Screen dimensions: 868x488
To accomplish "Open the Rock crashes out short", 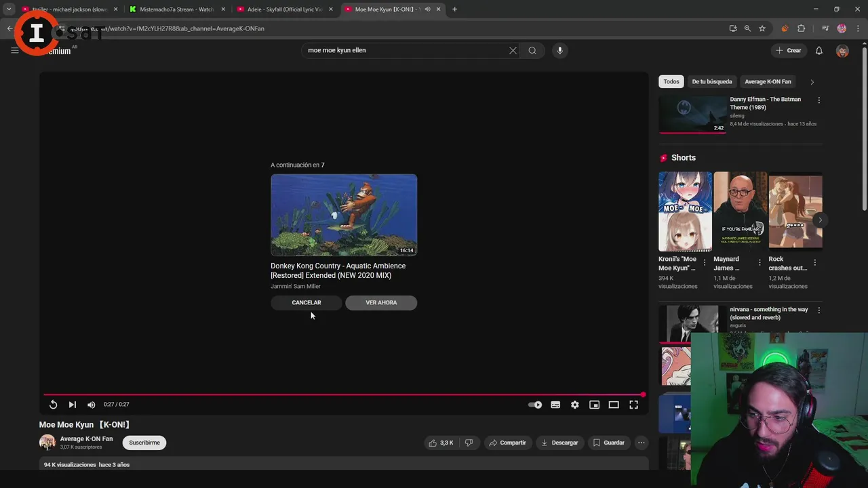I will tap(795, 211).
